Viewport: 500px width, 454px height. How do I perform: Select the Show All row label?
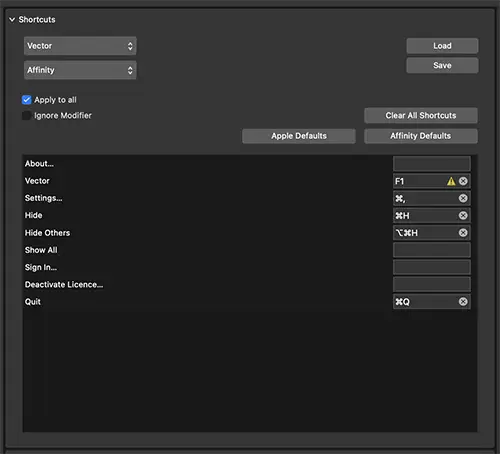[x=41, y=250]
